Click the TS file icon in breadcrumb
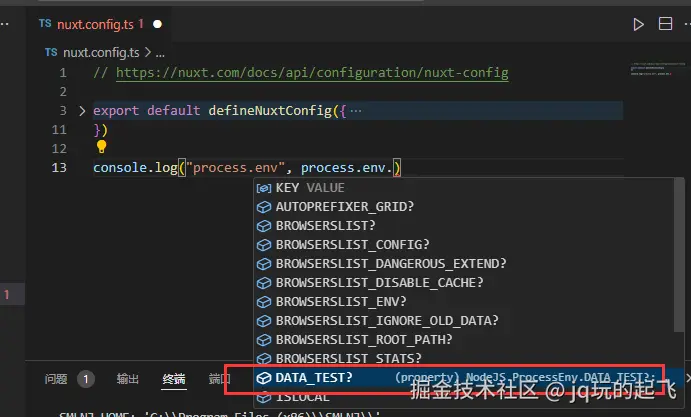 click(51, 52)
